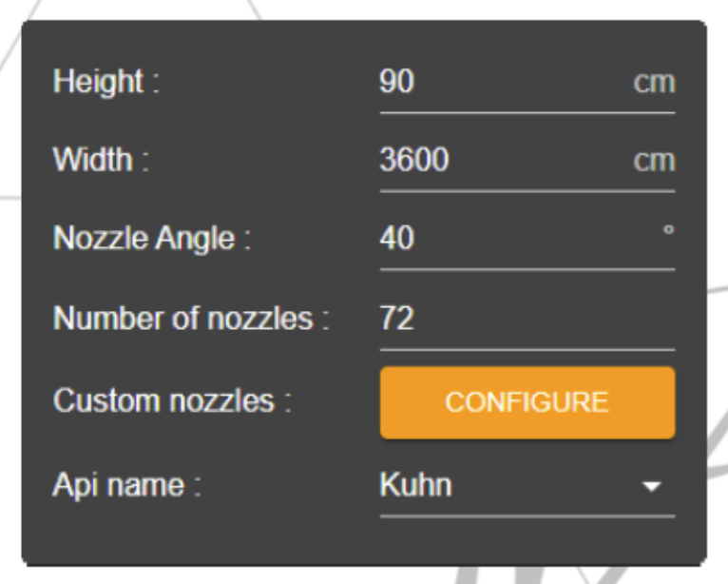
Task: Click the cm unit beside Width
Action: (654, 160)
